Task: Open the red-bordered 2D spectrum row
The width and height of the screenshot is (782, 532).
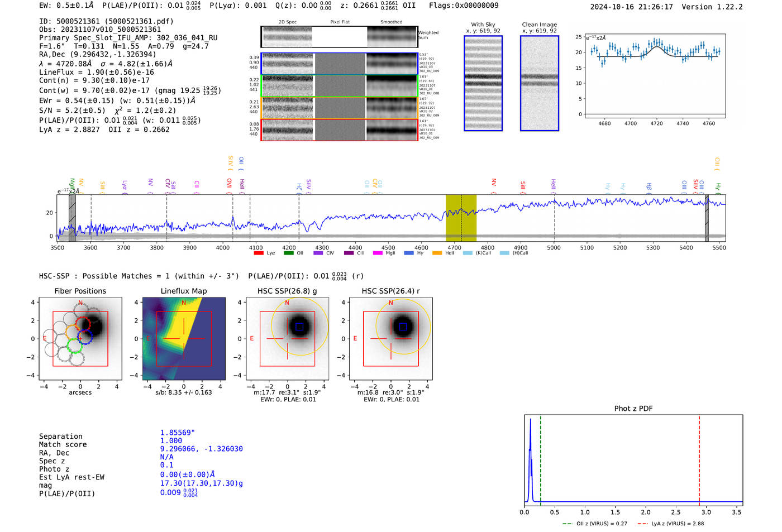Action: 339,130
